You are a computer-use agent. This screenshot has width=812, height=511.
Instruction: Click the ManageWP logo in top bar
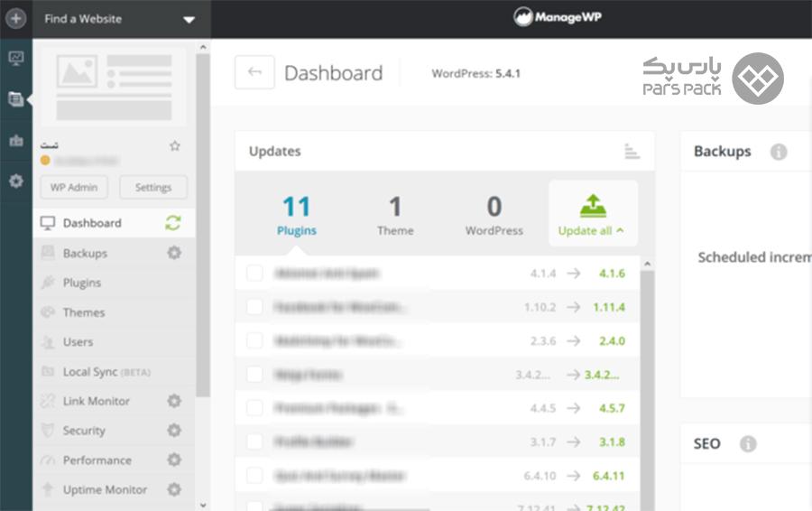pyautogui.click(x=558, y=17)
